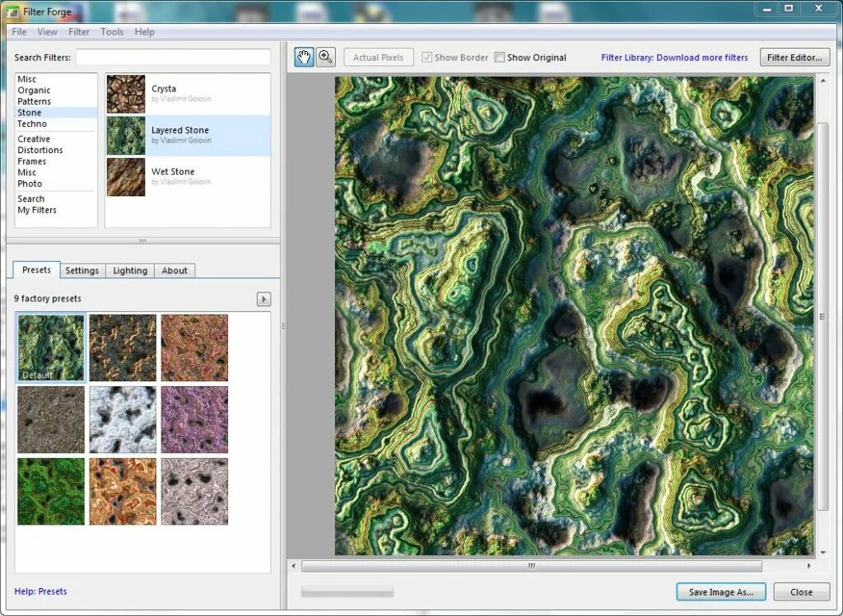843x616 pixels.
Task: Select the Photo category
Action: coord(30,184)
